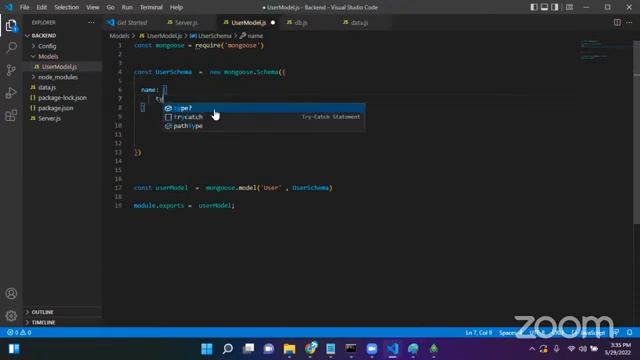Open the Go menu
The height and width of the screenshot is (360, 640).
click(x=110, y=7)
